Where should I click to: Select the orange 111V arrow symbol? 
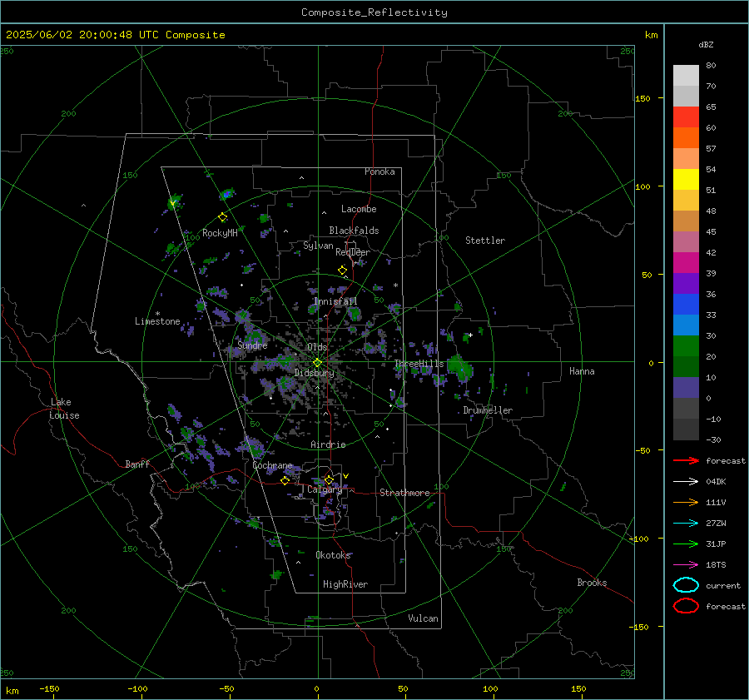pos(686,502)
